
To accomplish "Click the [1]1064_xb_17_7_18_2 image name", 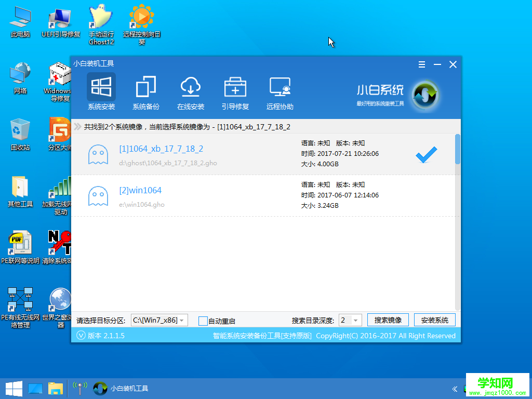I will [161, 149].
